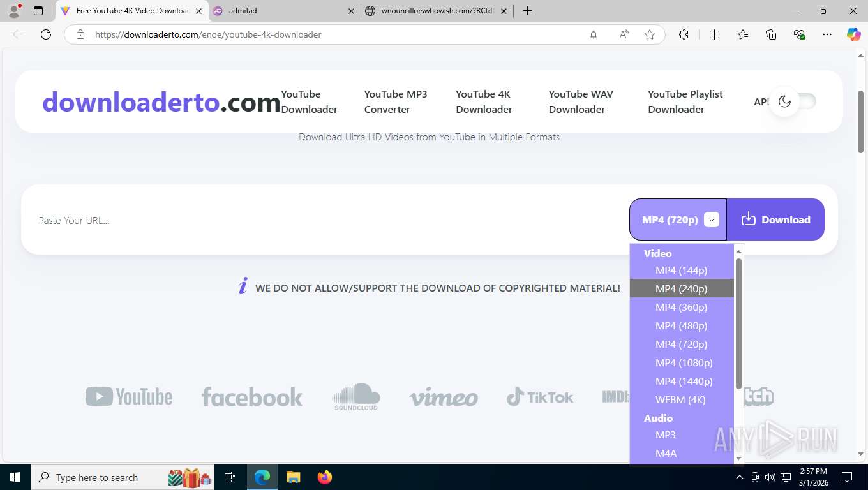
Task: Open Task View on taskbar
Action: [230, 477]
